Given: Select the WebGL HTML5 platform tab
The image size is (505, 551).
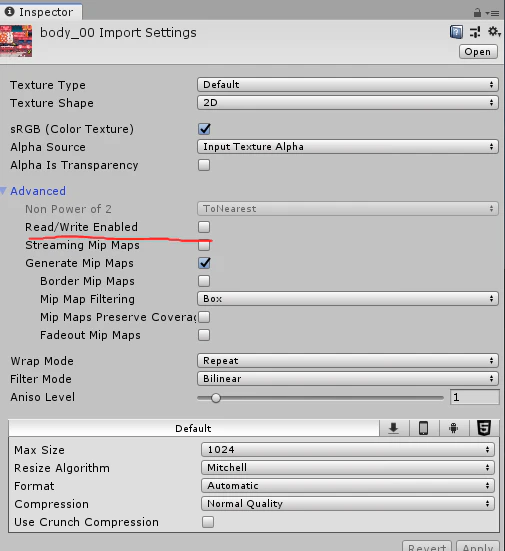Looking at the screenshot, I should tap(484, 428).
